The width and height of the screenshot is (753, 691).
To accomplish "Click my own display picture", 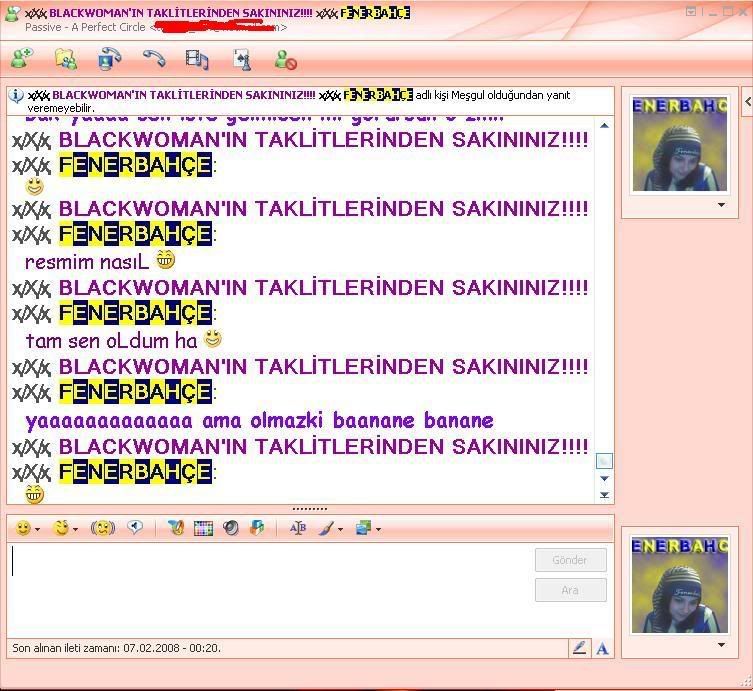I will coord(680,584).
